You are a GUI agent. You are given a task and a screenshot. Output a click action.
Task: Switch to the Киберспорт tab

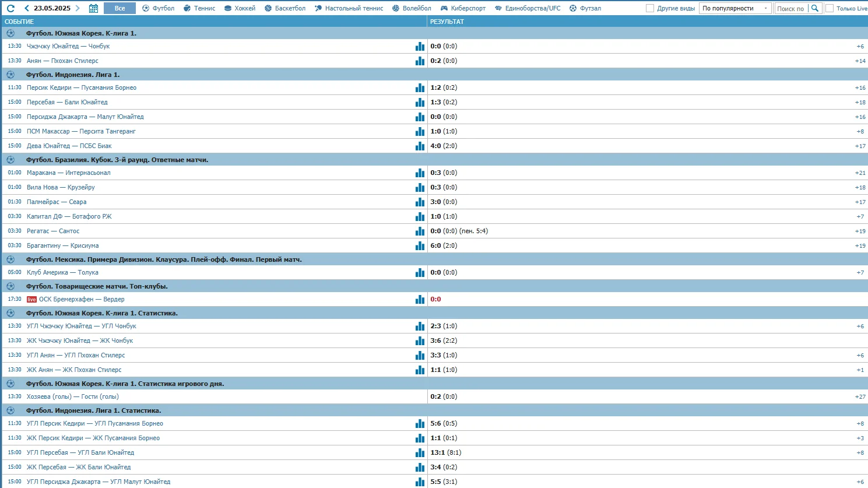463,8
